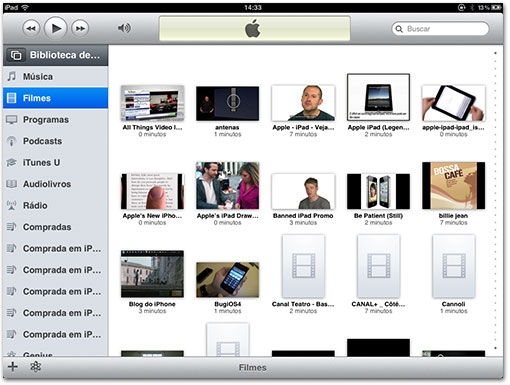510x385 pixels.
Task: Select Música in the sidebar
Action: point(56,77)
